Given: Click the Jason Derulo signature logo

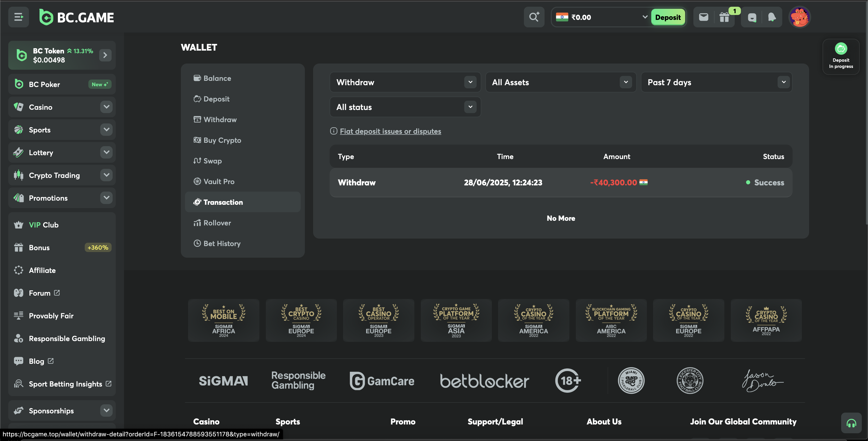Looking at the screenshot, I should click(763, 381).
